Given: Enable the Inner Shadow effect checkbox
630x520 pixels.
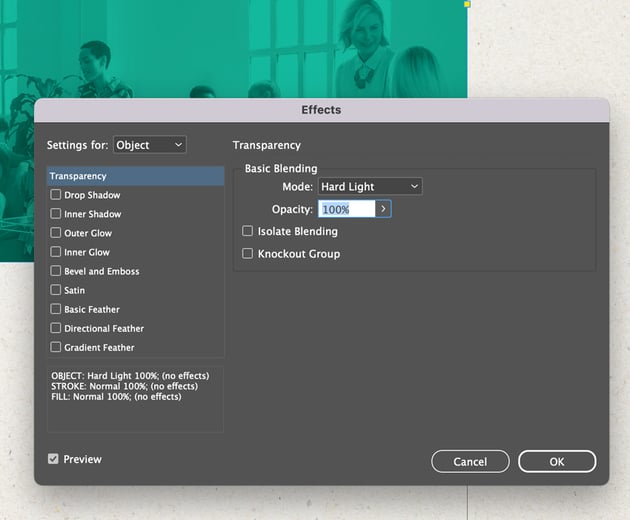Looking at the screenshot, I should tap(56, 215).
